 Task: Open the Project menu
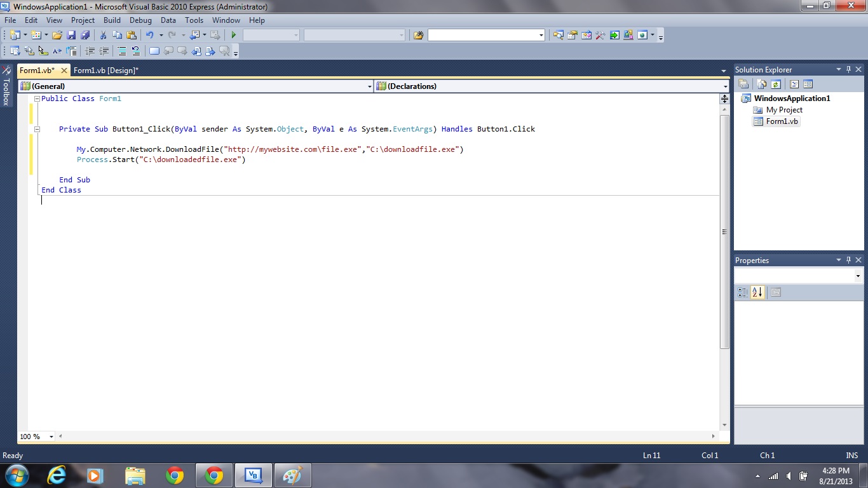[83, 20]
